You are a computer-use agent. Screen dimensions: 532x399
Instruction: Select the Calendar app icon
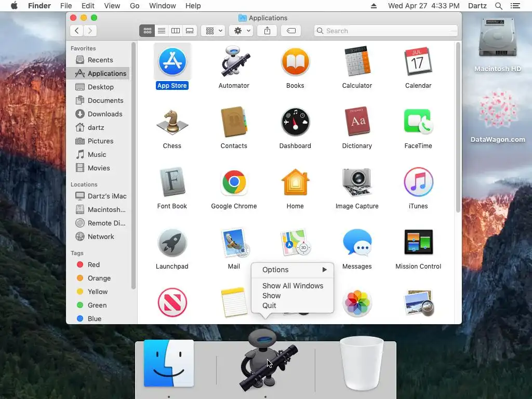coord(418,62)
